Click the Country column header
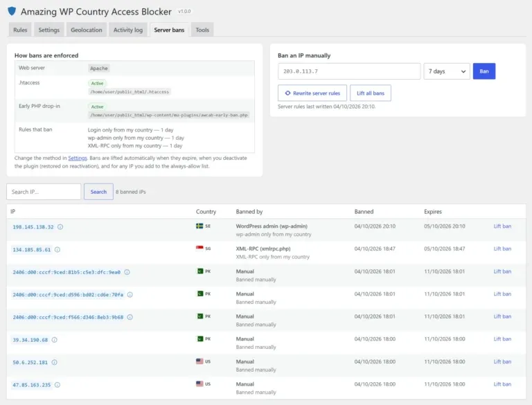The height and width of the screenshot is (405, 532). [x=206, y=212]
